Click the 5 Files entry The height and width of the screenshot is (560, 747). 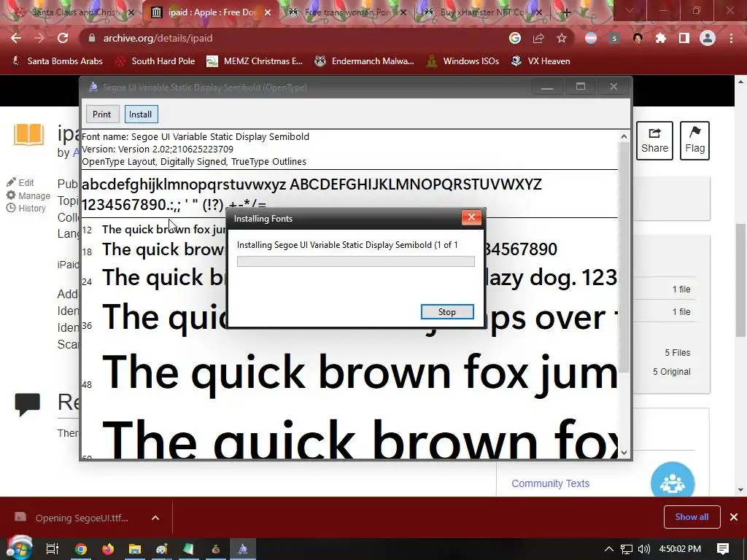678,353
